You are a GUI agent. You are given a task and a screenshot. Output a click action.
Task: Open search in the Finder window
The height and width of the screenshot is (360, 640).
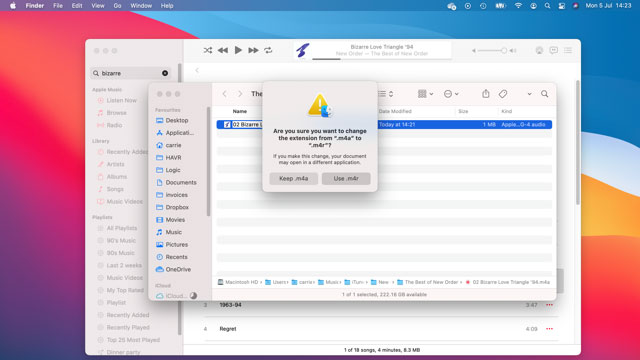point(544,94)
